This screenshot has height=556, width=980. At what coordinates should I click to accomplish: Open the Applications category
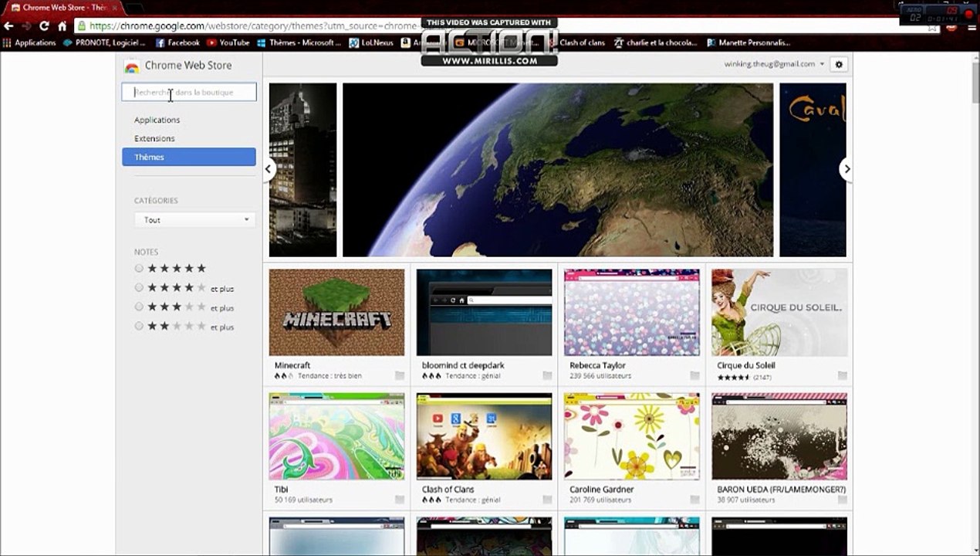coord(157,120)
